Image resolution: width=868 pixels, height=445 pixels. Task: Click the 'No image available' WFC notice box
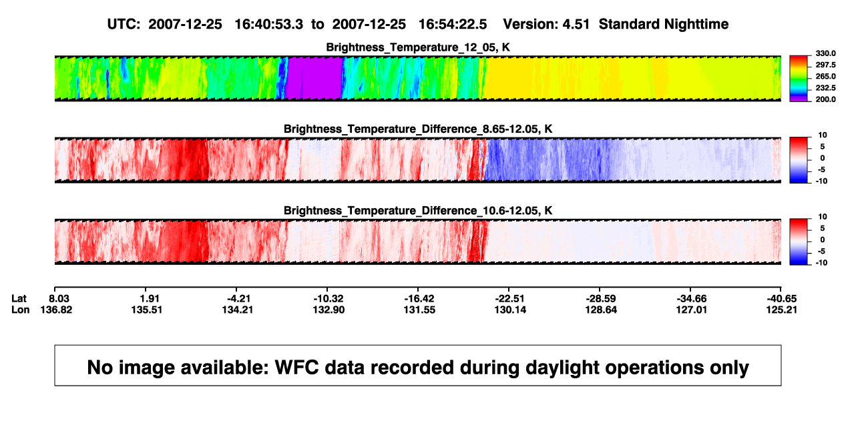pos(418,365)
